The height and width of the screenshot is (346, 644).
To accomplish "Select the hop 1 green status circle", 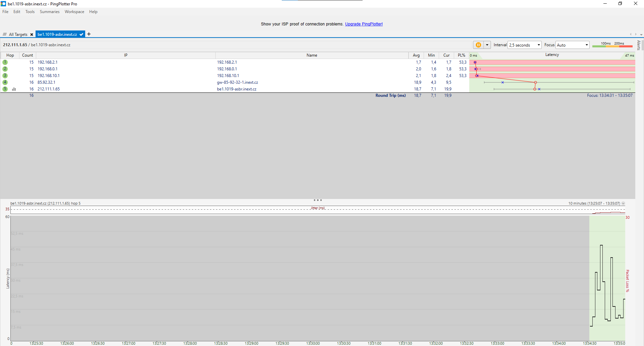I will tap(5, 62).
